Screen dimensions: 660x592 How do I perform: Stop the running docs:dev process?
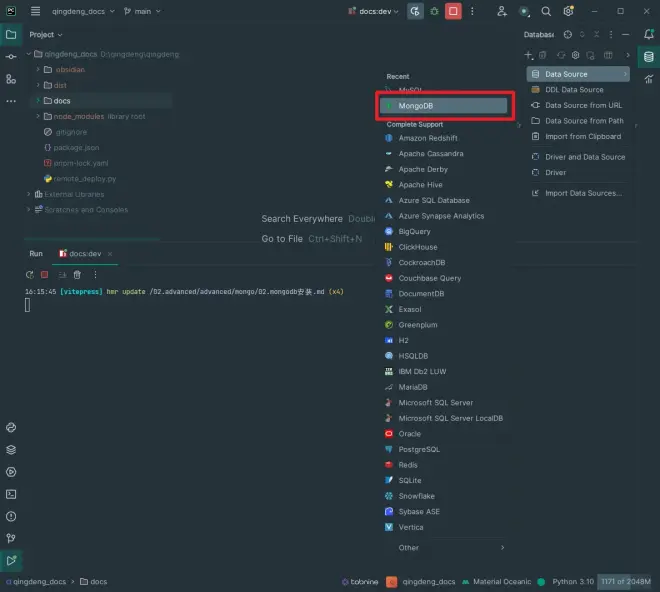453,11
